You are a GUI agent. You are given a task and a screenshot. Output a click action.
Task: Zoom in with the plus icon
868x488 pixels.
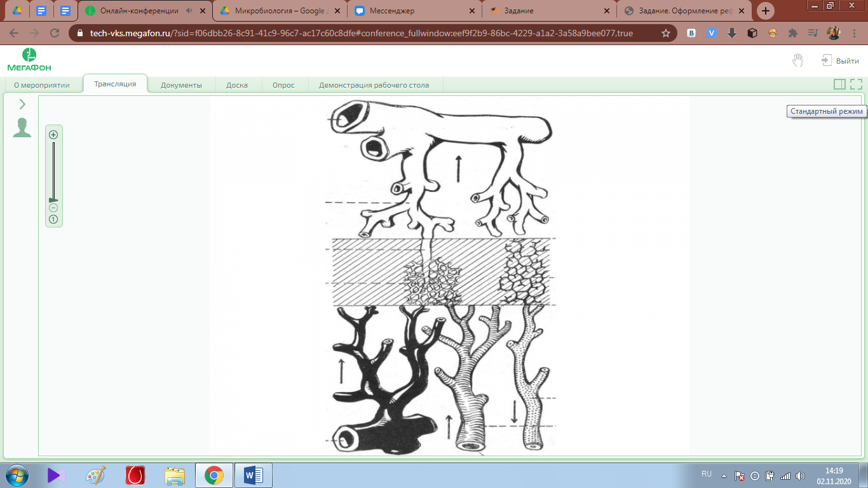pyautogui.click(x=53, y=134)
